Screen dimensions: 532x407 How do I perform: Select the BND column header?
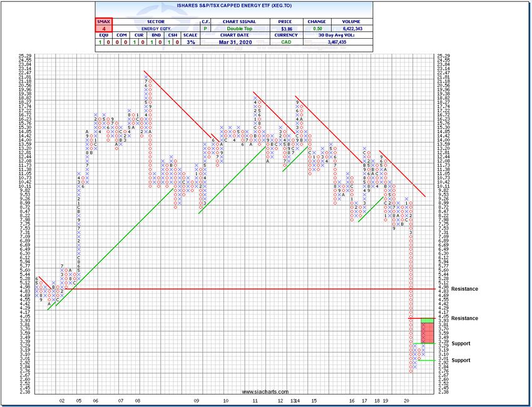pyautogui.click(x=156, y=35)
